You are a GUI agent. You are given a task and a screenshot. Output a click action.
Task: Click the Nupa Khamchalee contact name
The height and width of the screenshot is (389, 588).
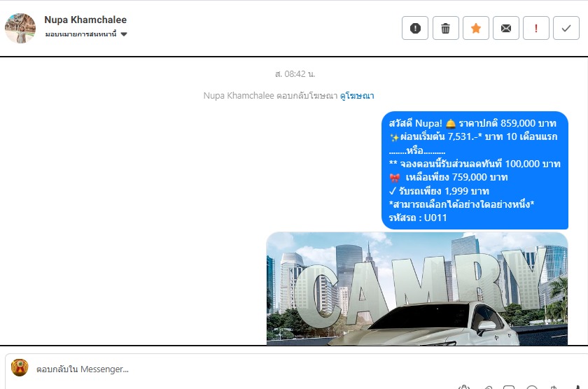(85, 20)
